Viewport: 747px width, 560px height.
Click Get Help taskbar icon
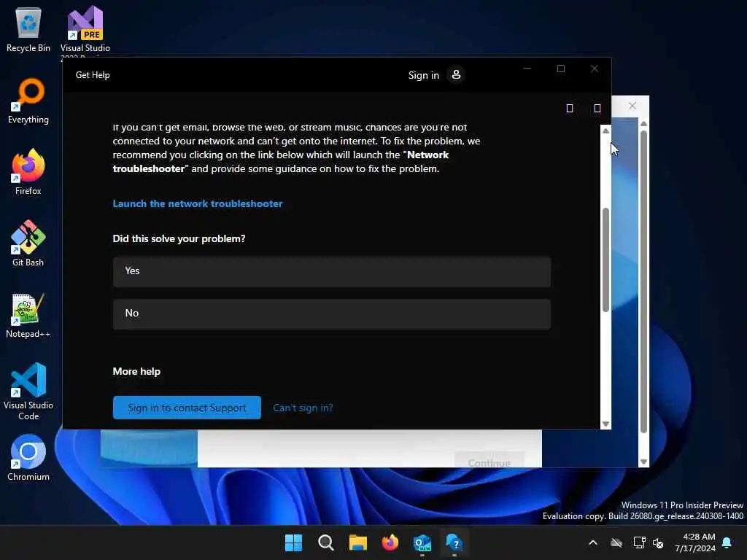pos(454,542)
